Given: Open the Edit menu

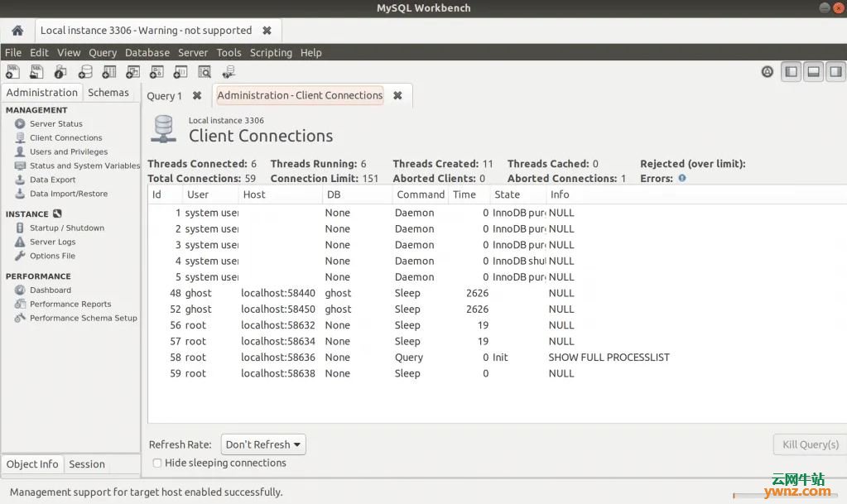Looking at the screenshot, I should 39,52.
